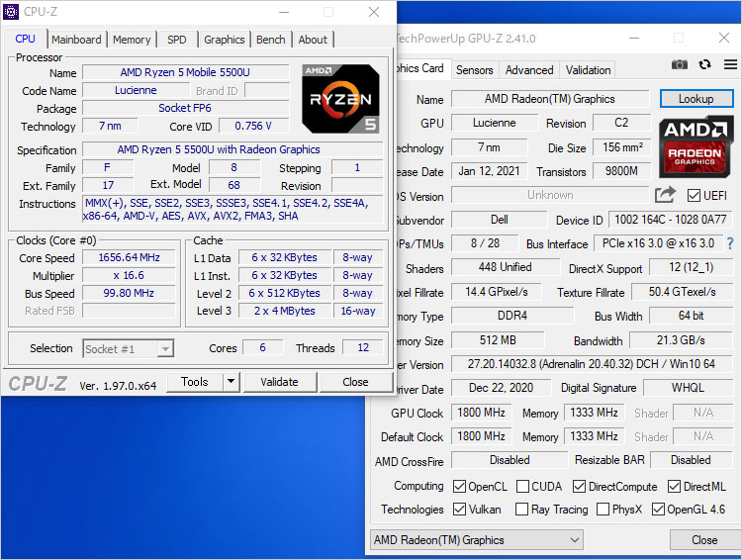
Task: Click the Shaders value 448 Unified
Action: pos(506,267)
